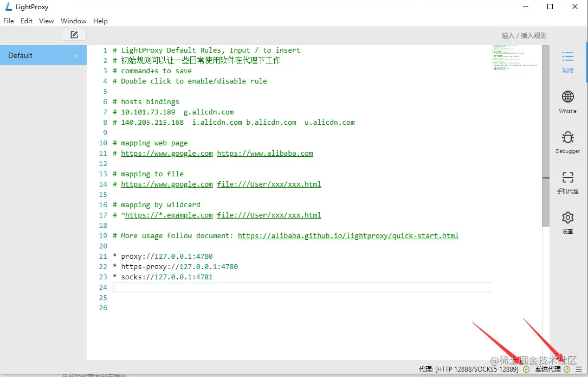Click '# Double click to enable/disable rule' line

[190, 81]
